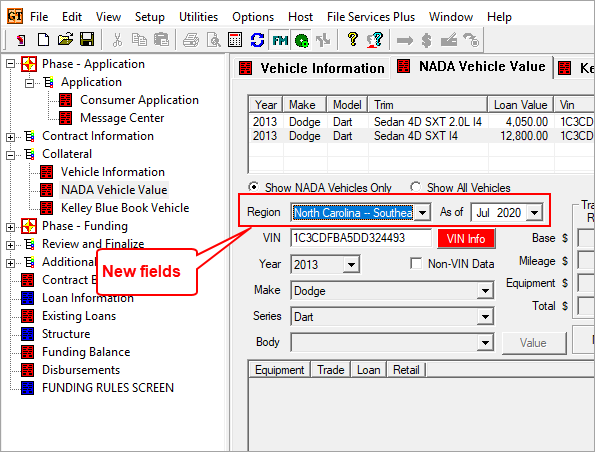The image size is (595, 452).
Task: Click the gray curved arrow stop icon
Action: [471, 39]
